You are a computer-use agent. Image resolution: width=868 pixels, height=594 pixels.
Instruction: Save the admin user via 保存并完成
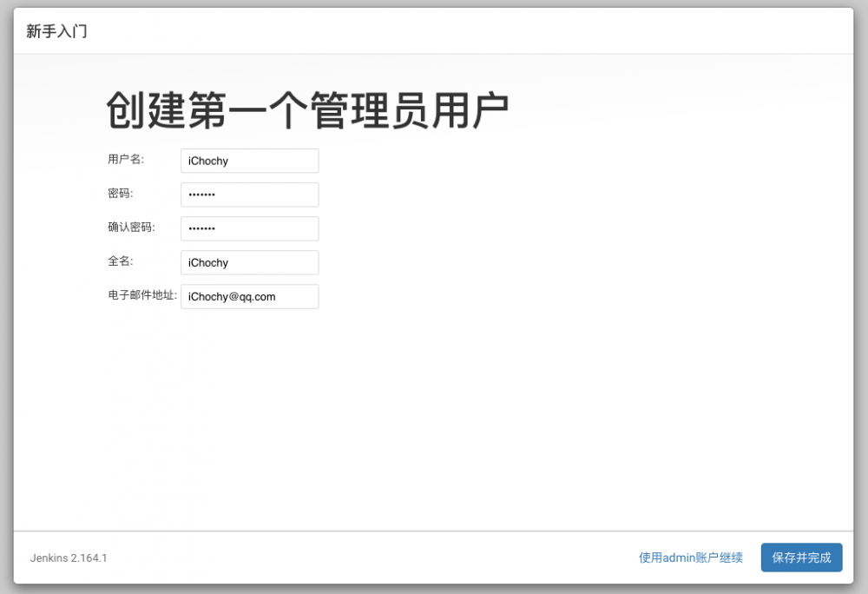click(801, 558)
